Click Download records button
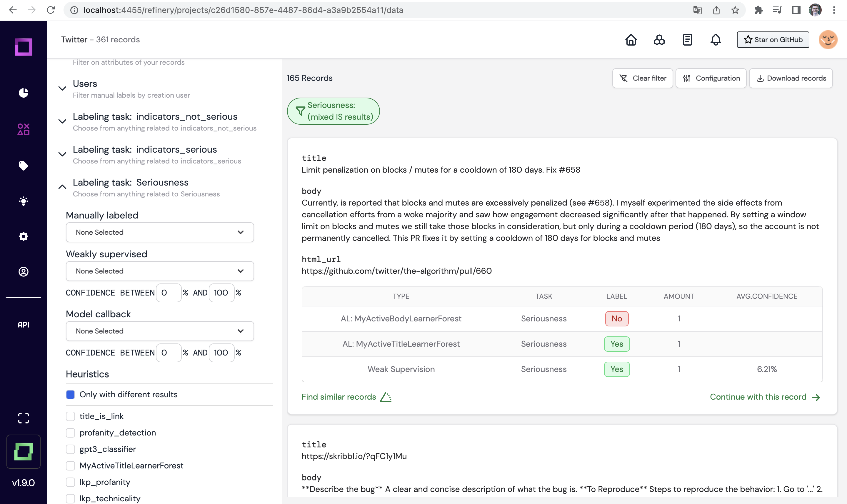The width and height of the screenshot is (847, 504). click(x=791, y=78)
